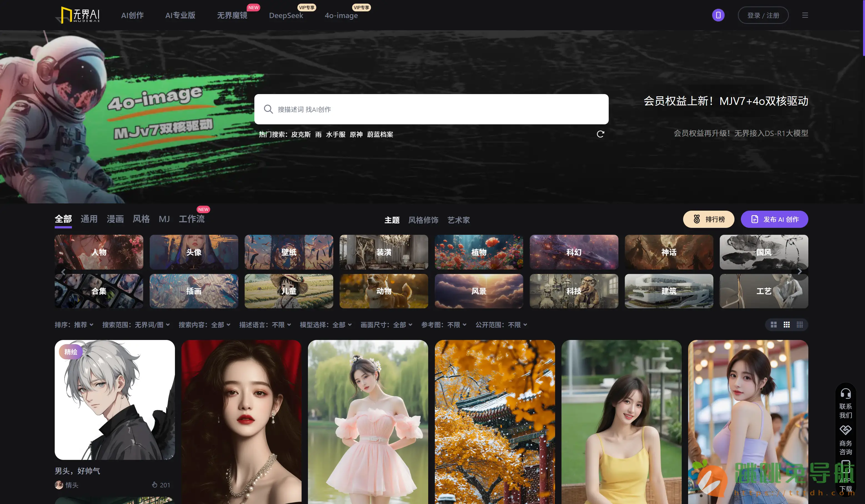Search hot keyword 皮克斯
The width and height of the screenshot is (865, 504).
pos(301,135)
